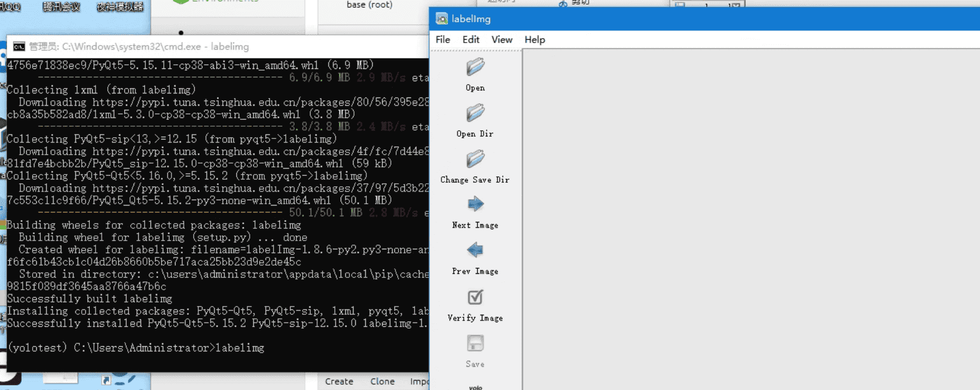Screen dimensions: 980x390
Task: Open the Help menu in labelImg
Action: click(x=534, y=40)
